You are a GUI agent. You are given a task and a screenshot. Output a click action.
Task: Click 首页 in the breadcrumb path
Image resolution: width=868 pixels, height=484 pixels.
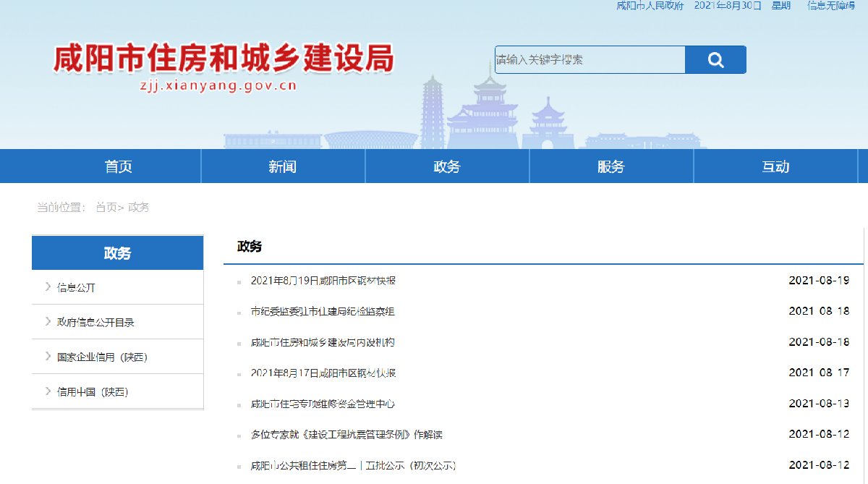(x=106, y=208)
